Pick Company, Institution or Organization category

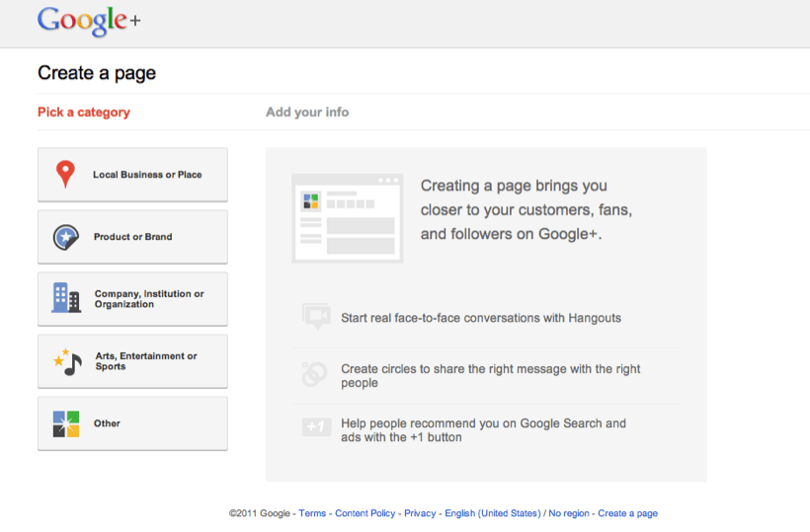tap(149, 299)
